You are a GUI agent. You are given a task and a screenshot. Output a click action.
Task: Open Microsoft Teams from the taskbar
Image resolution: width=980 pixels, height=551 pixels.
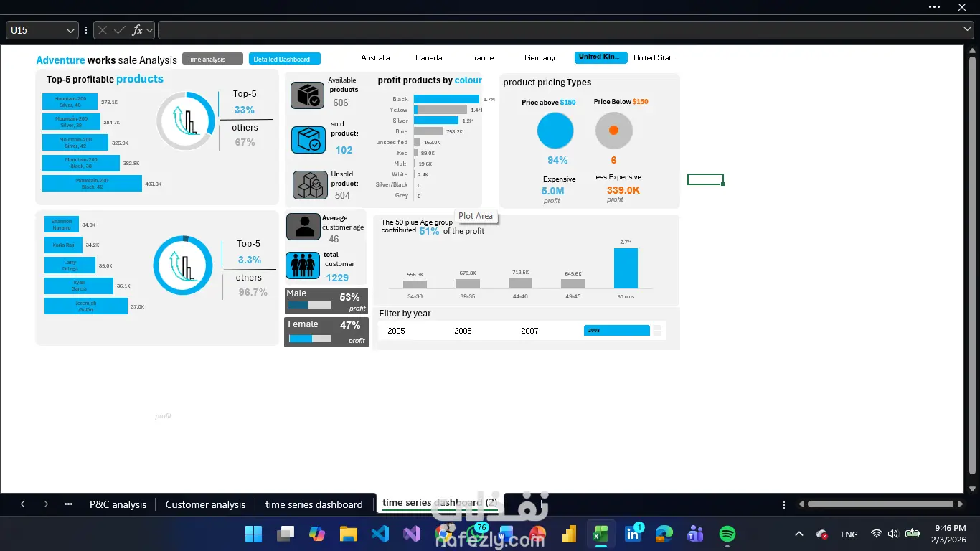point(695,534)
